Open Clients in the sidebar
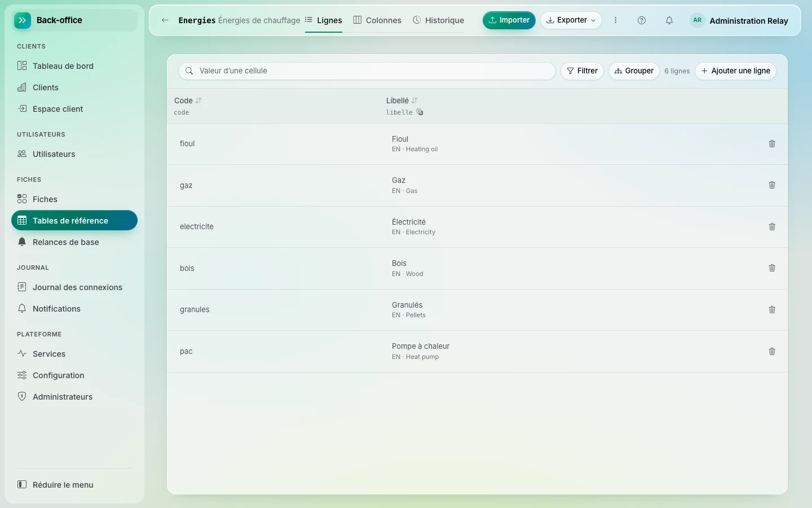The width and height of the screenshot is (812, 508). point(74,87)
